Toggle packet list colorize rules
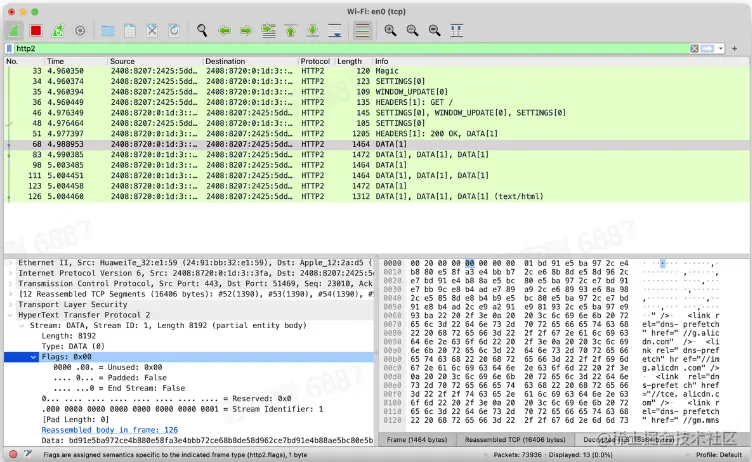This screenshot has width=752, height=462. tap(362, 31)
